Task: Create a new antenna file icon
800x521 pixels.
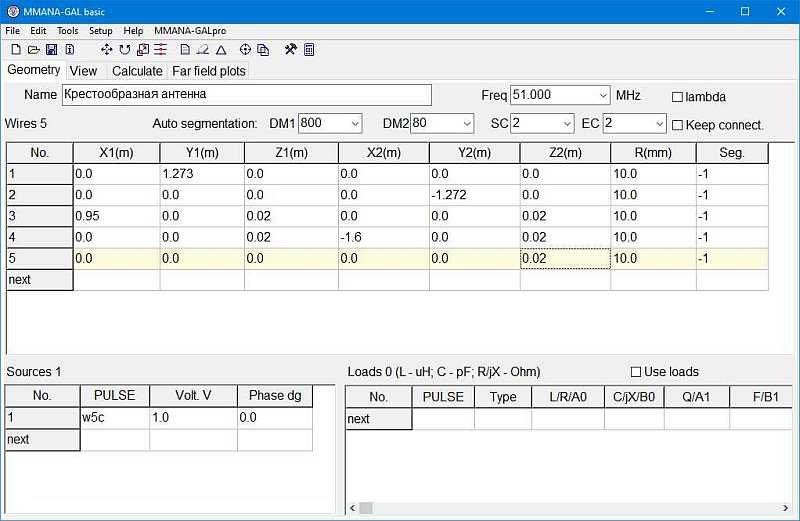Action: [x=16, y=49]
